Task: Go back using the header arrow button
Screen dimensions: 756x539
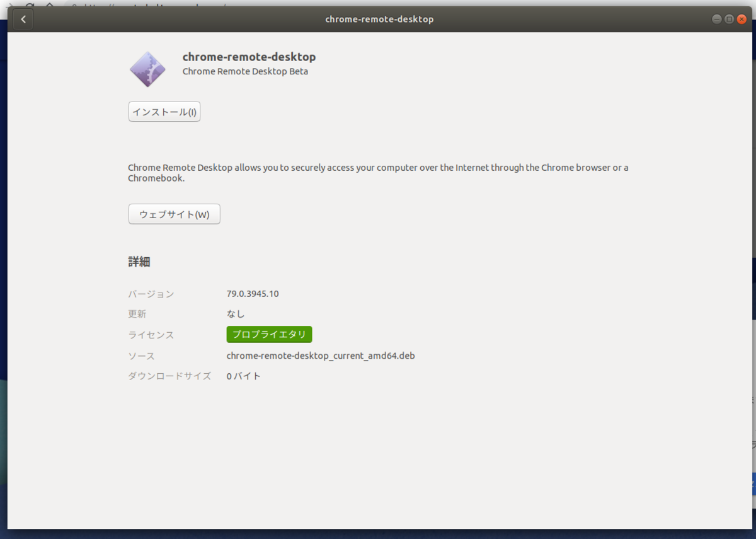Action: click(x=23, y=20)
